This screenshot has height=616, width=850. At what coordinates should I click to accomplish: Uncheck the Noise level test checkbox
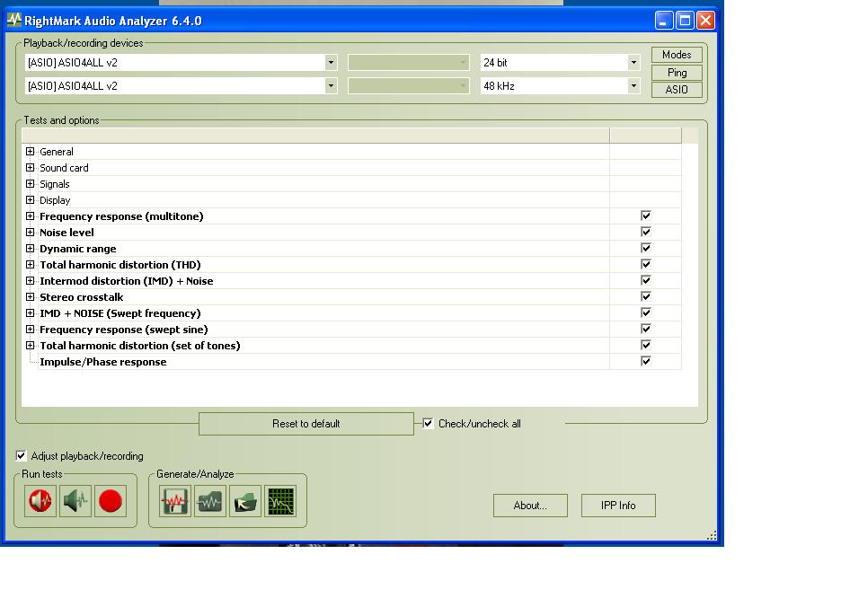646,232
